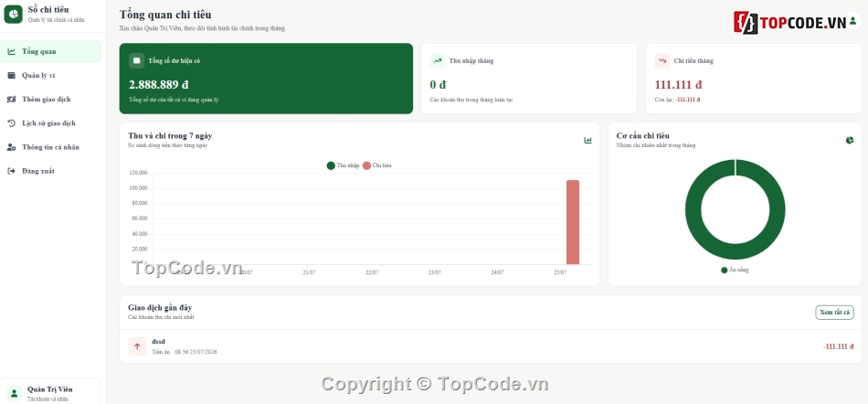Screen dimensions: 868x404
Task: Toggle the Chi tiêu legend swatch
Action: 366,165
